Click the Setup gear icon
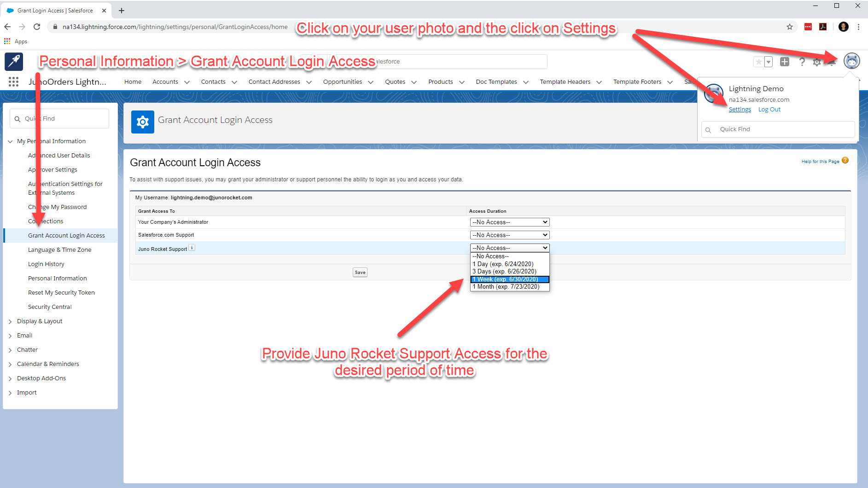868x488 pixels. [x=817, y=61]
